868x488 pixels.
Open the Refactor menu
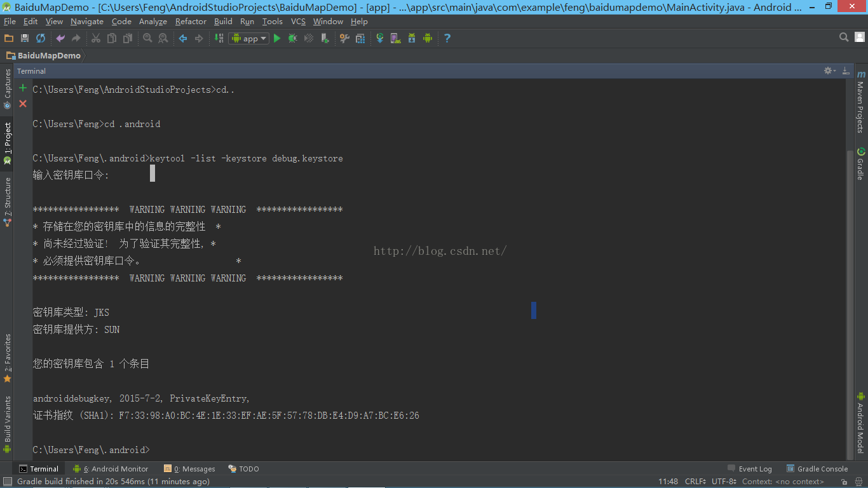[x=191, y=21]
